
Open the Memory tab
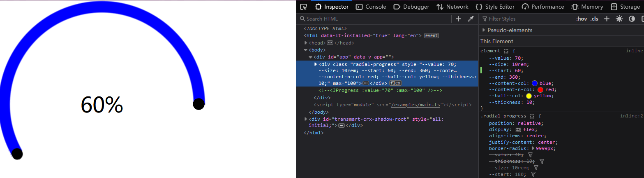[587, 7]
